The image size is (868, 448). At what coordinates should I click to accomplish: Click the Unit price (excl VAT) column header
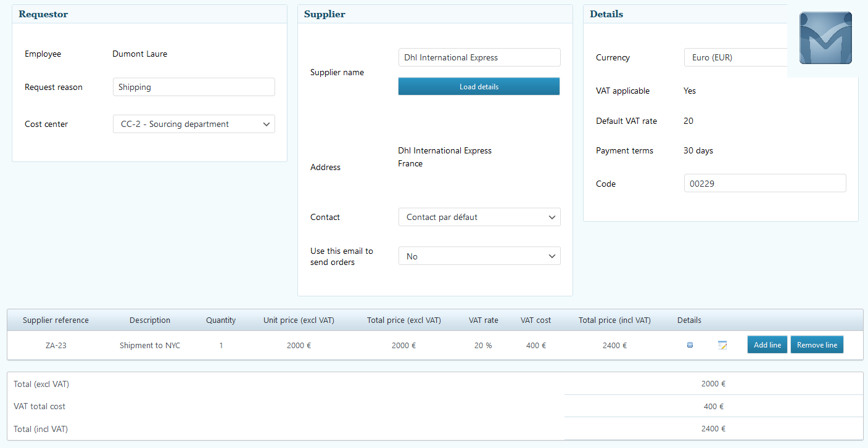point(299,320)
